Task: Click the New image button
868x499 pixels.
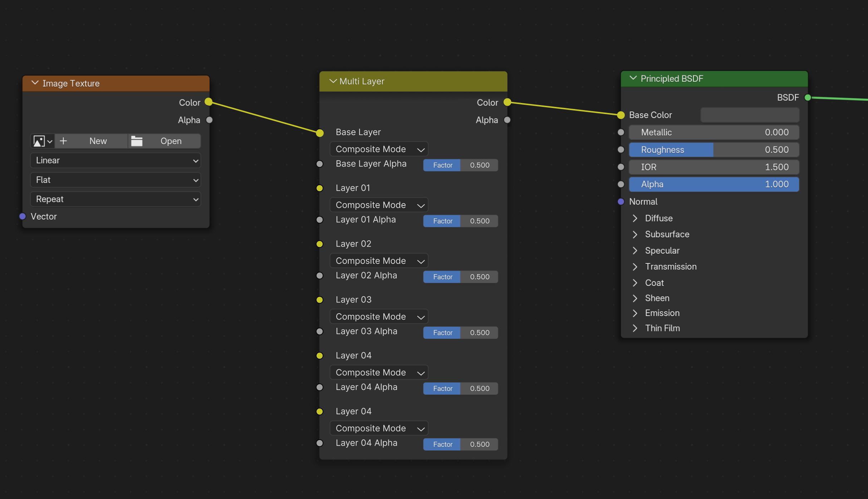Action: pyautogui.click(x=91, y=141)
